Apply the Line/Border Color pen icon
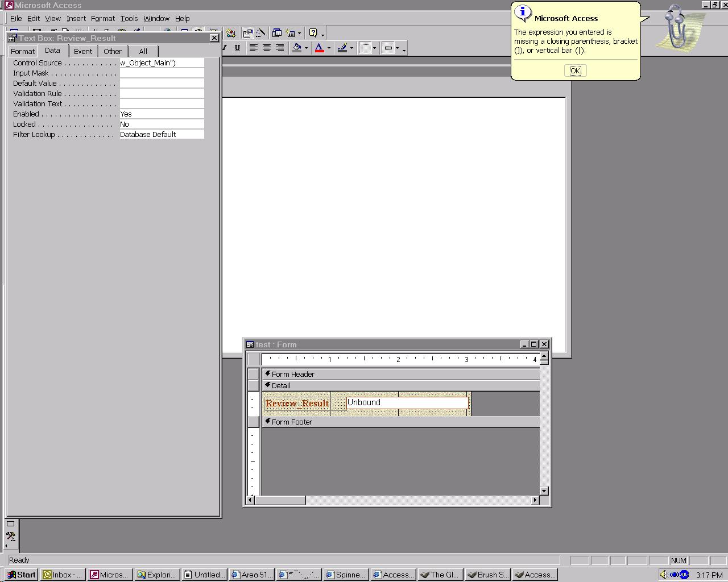This screenshot has height=582, width=728. click(342, 48)
